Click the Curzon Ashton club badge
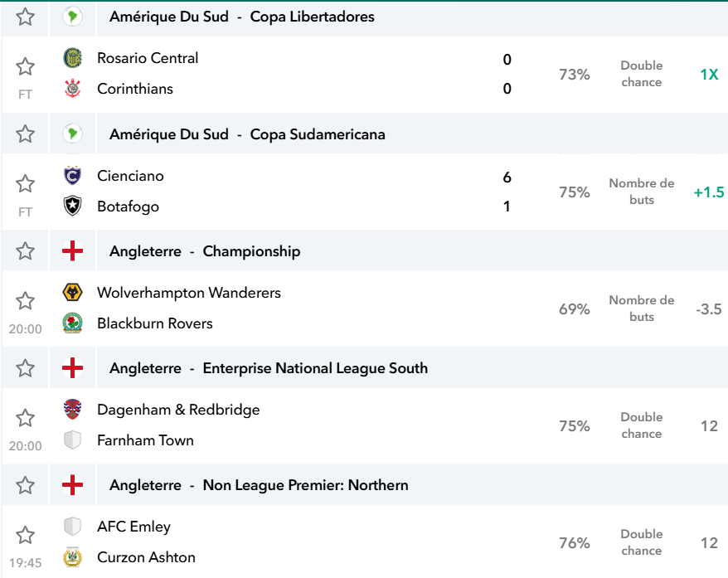 (x=72, y=557)
